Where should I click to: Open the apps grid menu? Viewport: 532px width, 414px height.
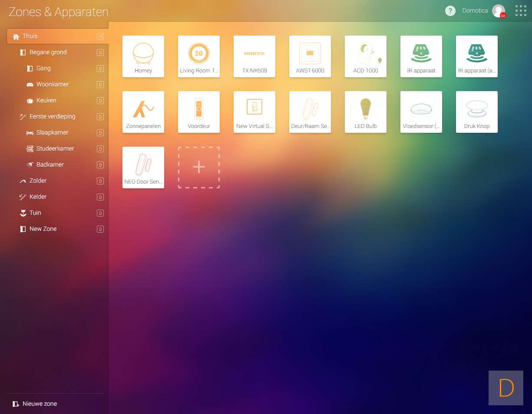[521, 11]
